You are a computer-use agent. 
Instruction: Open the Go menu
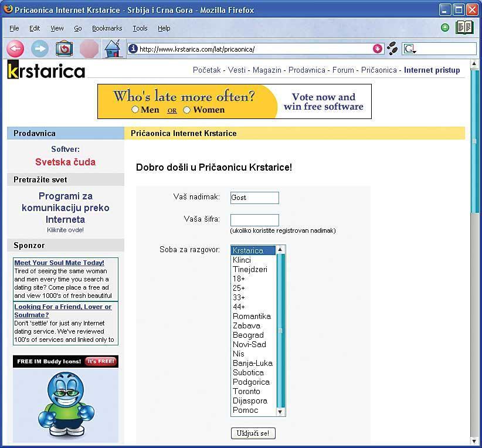[x=78, y=28]
